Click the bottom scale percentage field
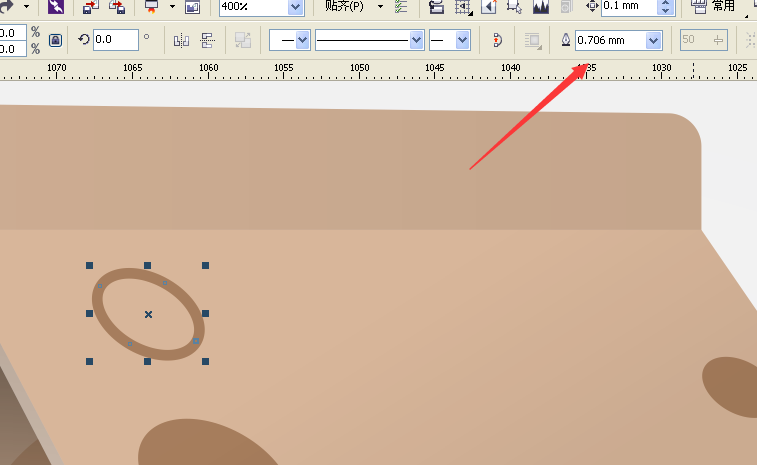The width and height of the screenshot is (757, 465). pyautogui.click(x=12, y=49)
